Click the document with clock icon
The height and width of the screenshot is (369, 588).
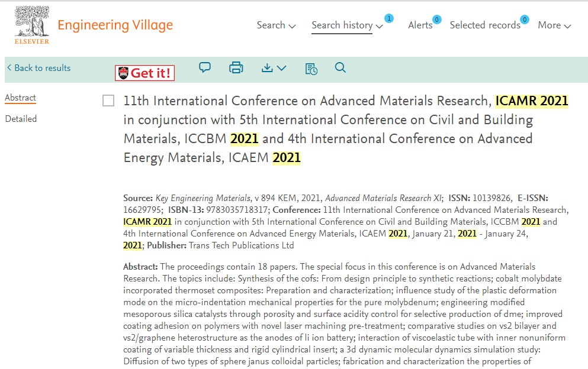pos(311,69)
